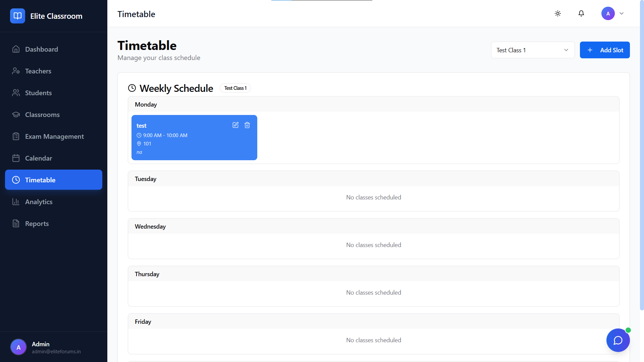Click the Analytics bar chart icon
This screenshot has width=644, height=362.
pos(16,202)
